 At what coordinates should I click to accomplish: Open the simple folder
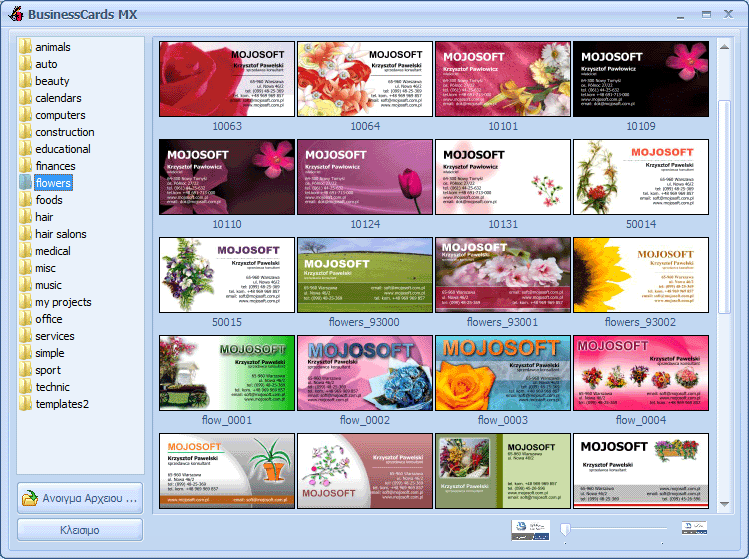click(x=42, y=353)
